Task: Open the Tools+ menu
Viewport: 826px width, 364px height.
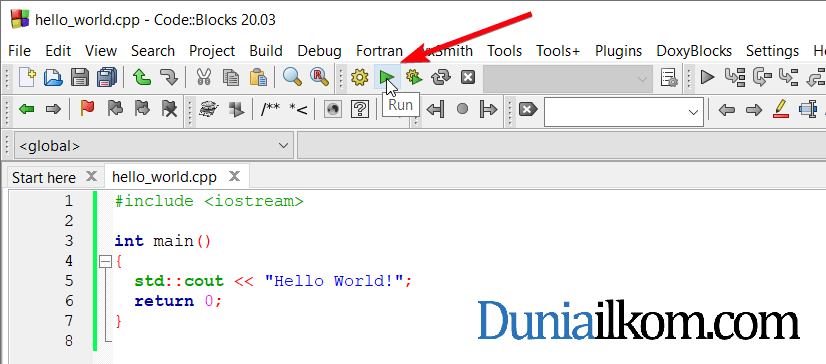Action: pos(558,51)
